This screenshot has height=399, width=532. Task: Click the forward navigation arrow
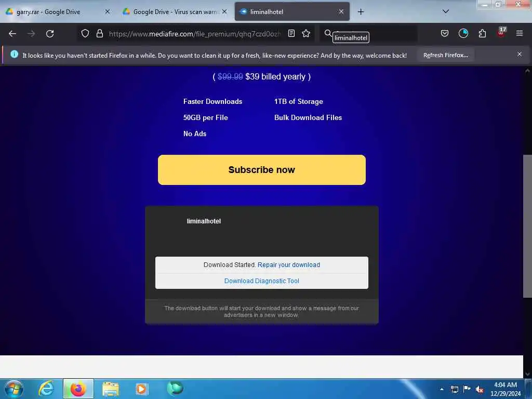coord(31,34)
